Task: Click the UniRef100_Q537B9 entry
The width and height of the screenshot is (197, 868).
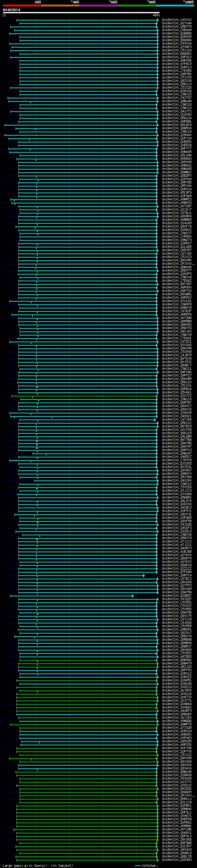Action: 176,477
